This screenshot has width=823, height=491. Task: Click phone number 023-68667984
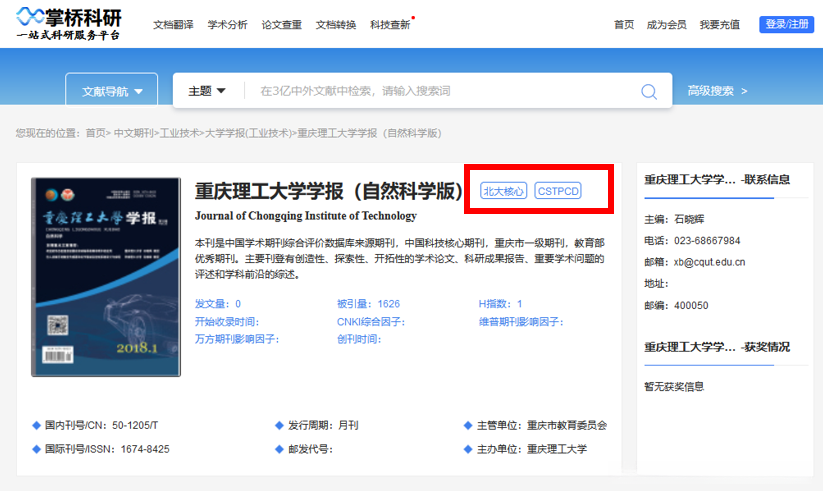point(707,241)
